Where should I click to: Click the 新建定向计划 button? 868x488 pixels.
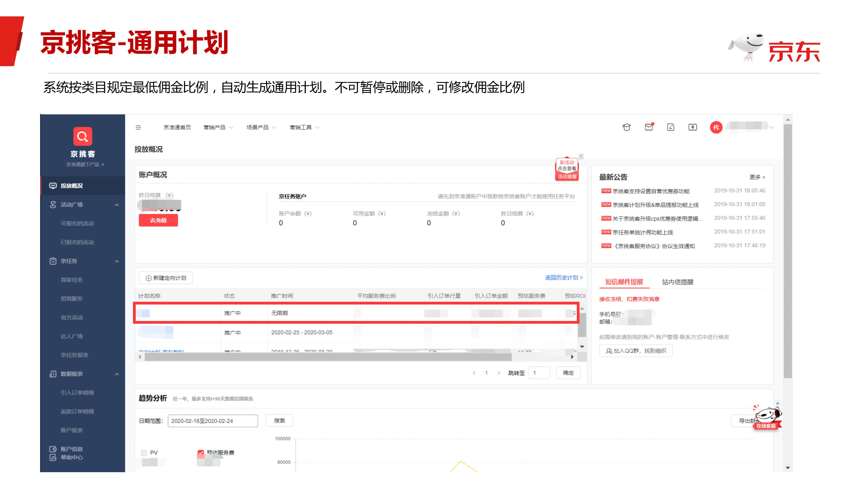[x=166, y=278]
